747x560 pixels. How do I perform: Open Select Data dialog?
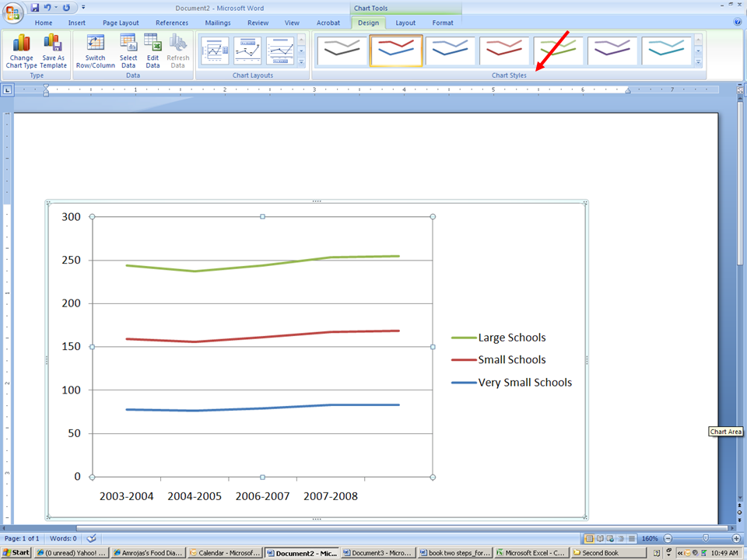click(x=128, y=51)
